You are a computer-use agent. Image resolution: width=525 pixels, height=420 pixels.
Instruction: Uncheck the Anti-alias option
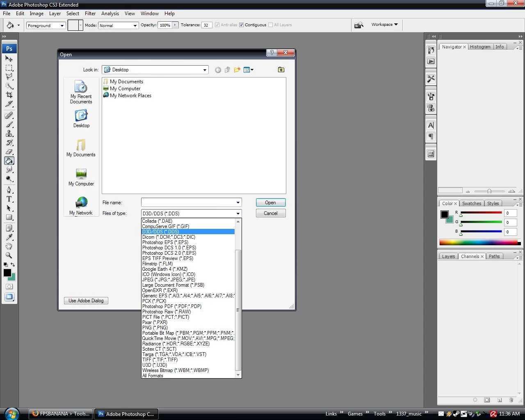point(217,25)
